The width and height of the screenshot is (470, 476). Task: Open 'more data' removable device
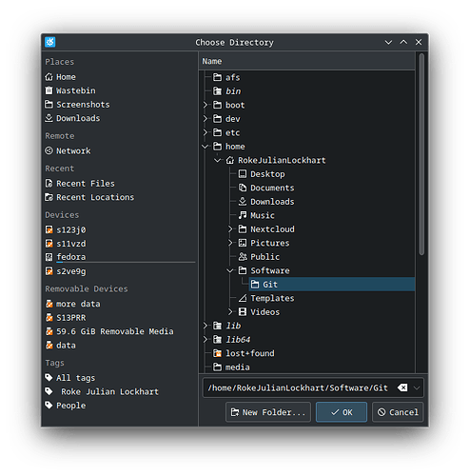coord(72,304)
